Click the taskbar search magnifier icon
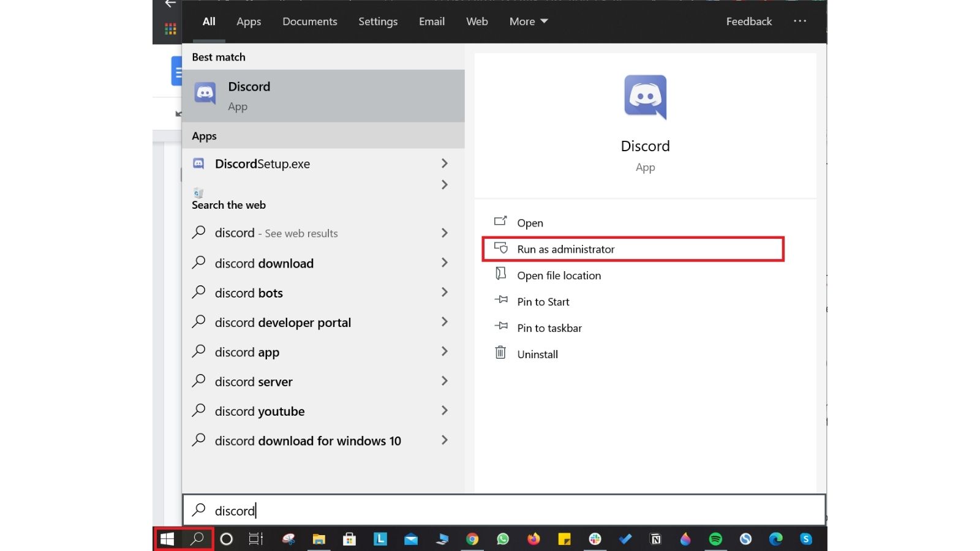Image resolution: width=980 pixels, height=551 pixels. pos(197,539)
